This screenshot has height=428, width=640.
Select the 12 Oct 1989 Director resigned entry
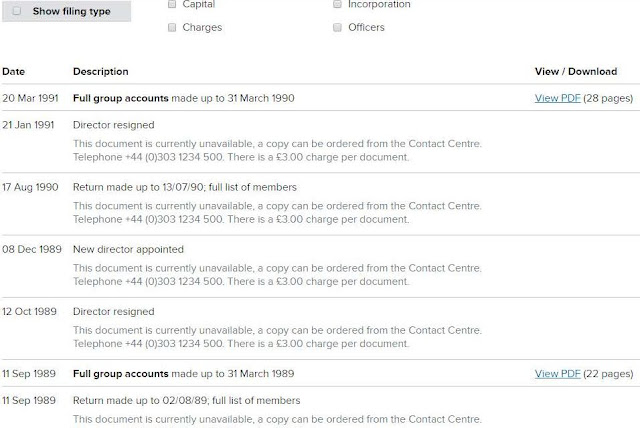click(x=114, y=311)
